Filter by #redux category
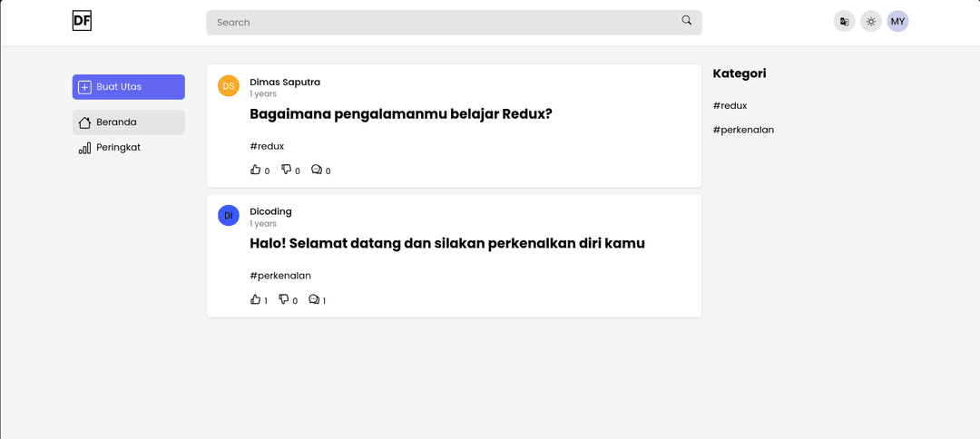This screenshot has width=980, height=439. pyautogui.click(x=730, y=105)
